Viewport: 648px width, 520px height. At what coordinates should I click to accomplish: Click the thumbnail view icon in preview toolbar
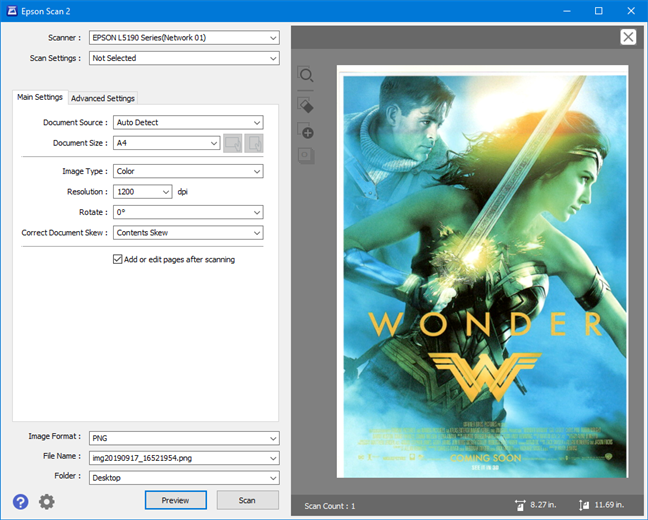(x=306, y=156)
